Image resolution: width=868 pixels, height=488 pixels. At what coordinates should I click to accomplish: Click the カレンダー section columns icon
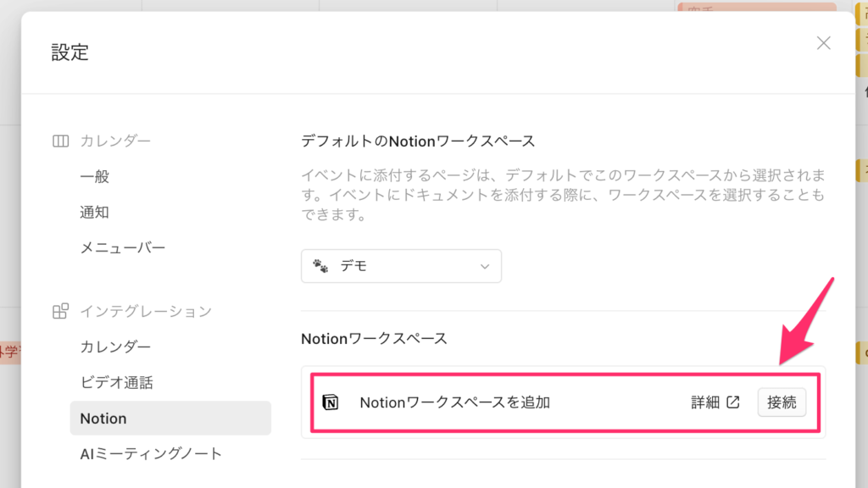click(x=60, y=141)
